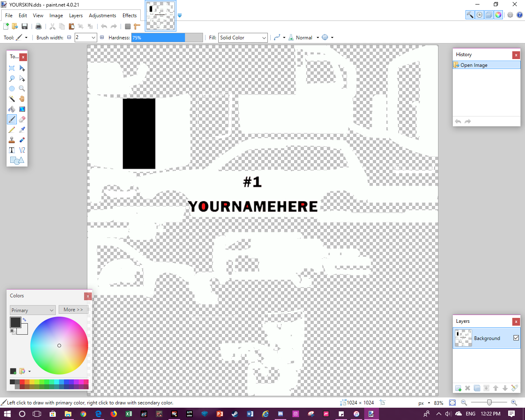This screenshot has height=420, width=525.
Task: Open the View menu
Action: (38, 16)
